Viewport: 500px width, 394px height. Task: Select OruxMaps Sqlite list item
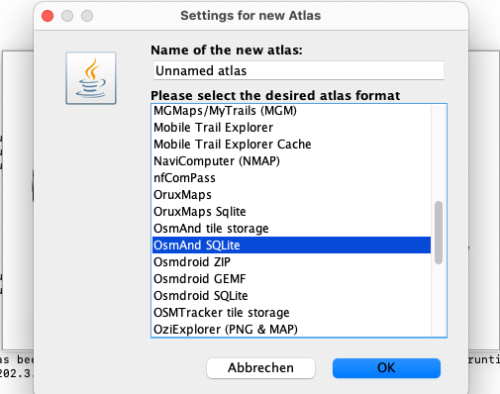pos(292,212)
